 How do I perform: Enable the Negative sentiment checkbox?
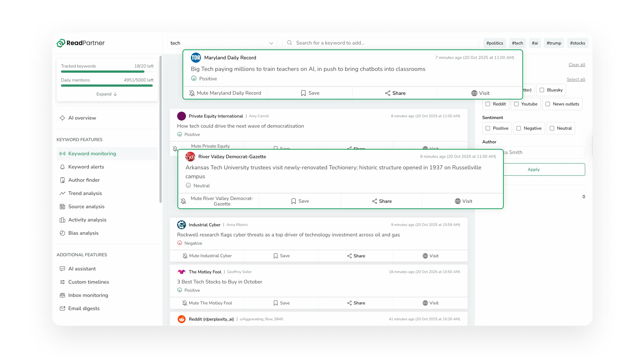519,128
